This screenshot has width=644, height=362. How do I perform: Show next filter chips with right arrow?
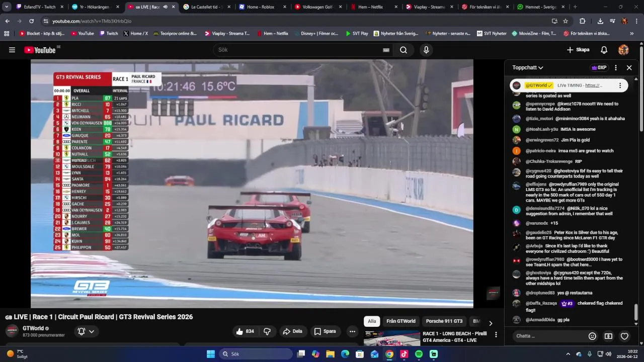491,323
